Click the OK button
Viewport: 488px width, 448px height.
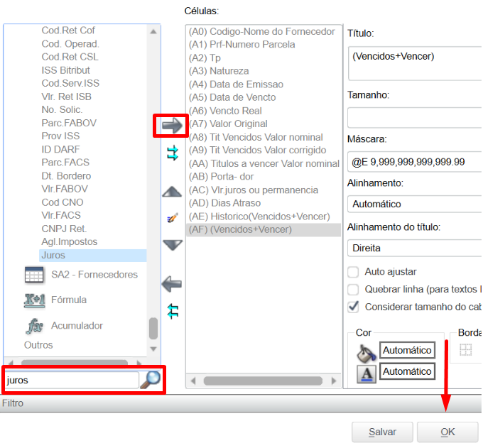tap(448, 432)
